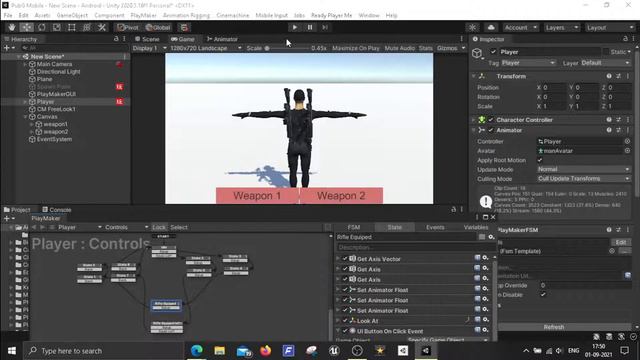The image size is (640, 360).
Task: Toggle Maximize On Play
Action: [356, 48]
